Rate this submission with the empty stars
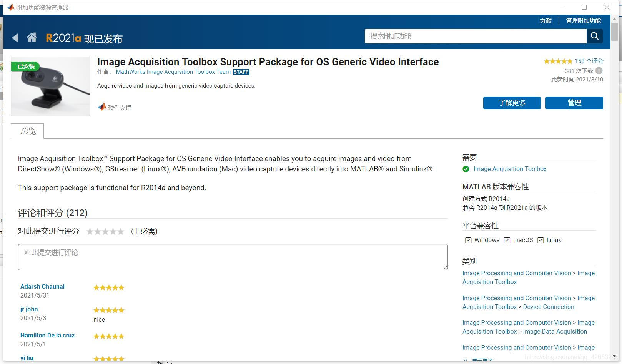The image size is (622, 364). point(105,231)
